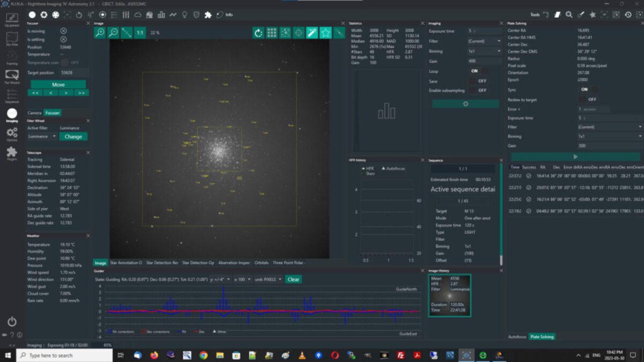644x362 pixels.
Task: Open the guider x-scale dropdown
Action: pyautogui.click(x=243, y=279)
